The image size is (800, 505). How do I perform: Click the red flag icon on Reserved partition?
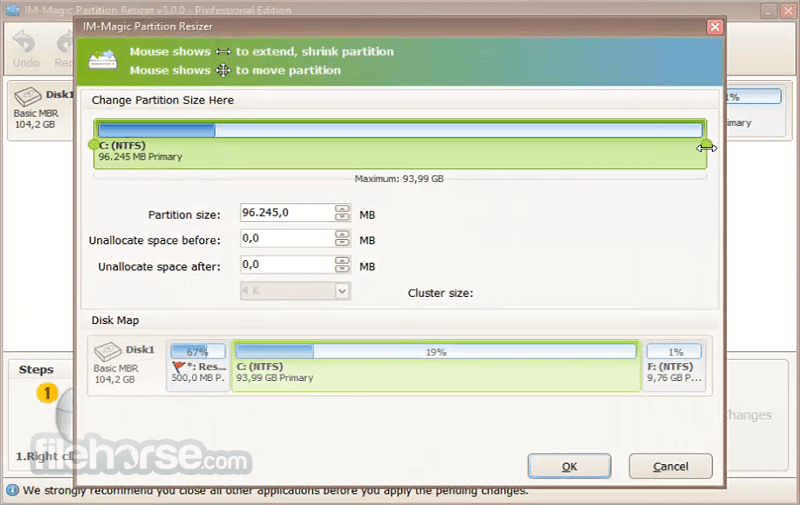coord(178,367)
